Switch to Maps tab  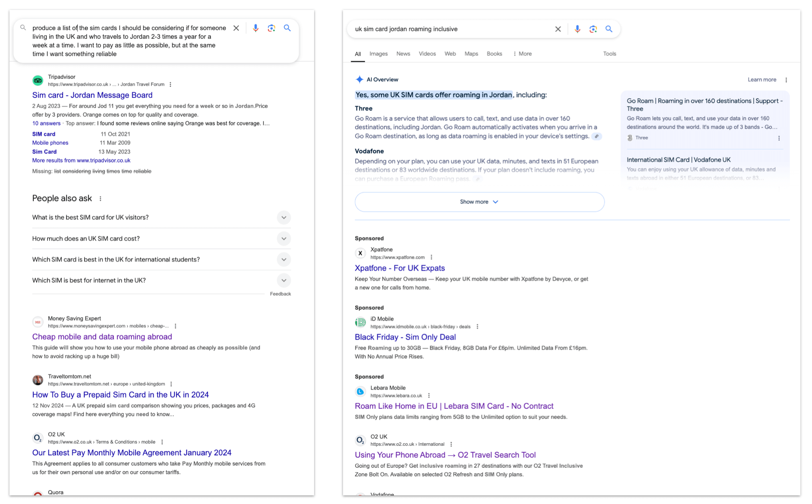(471, 54)
